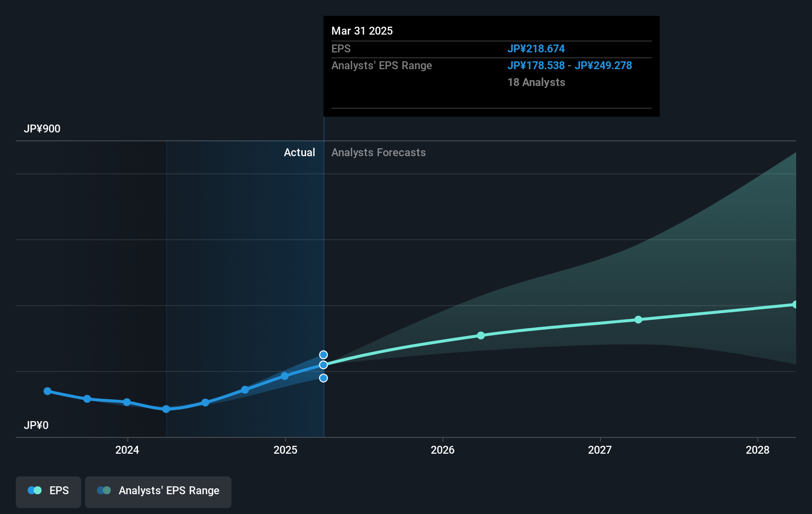Click the 2027 forecast EPS point
The height and width of the screenshot is (514, 812).
(x=638, y=320)
